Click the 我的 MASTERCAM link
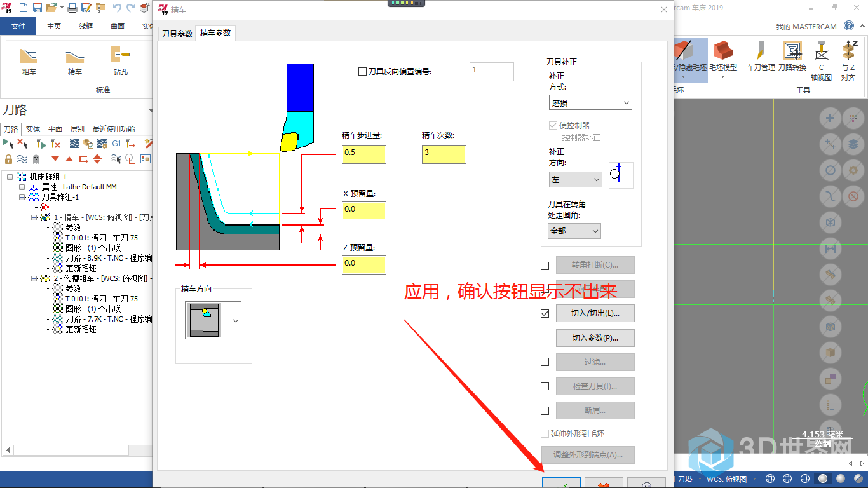This screenshot has width=868, height=488. tap(808, 27)
